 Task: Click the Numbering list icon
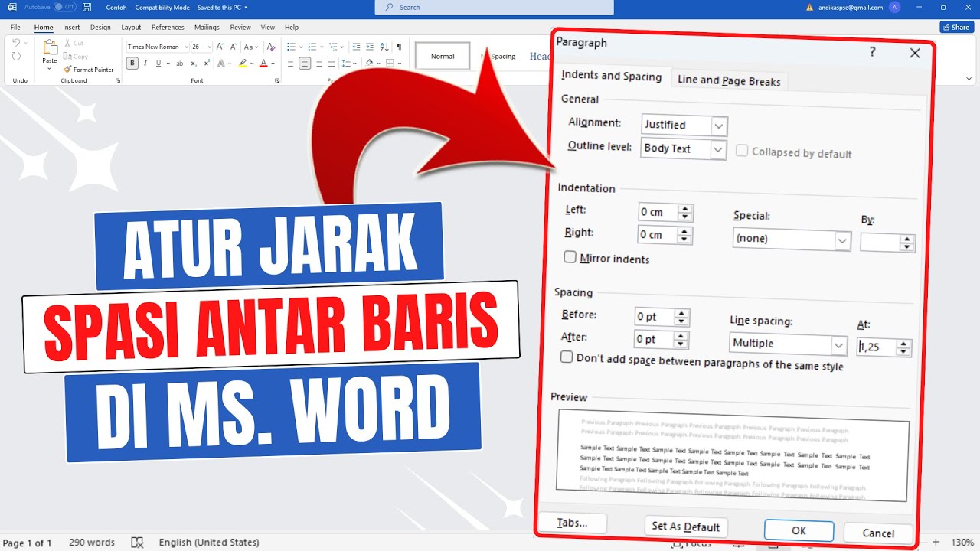coord(312,47)
